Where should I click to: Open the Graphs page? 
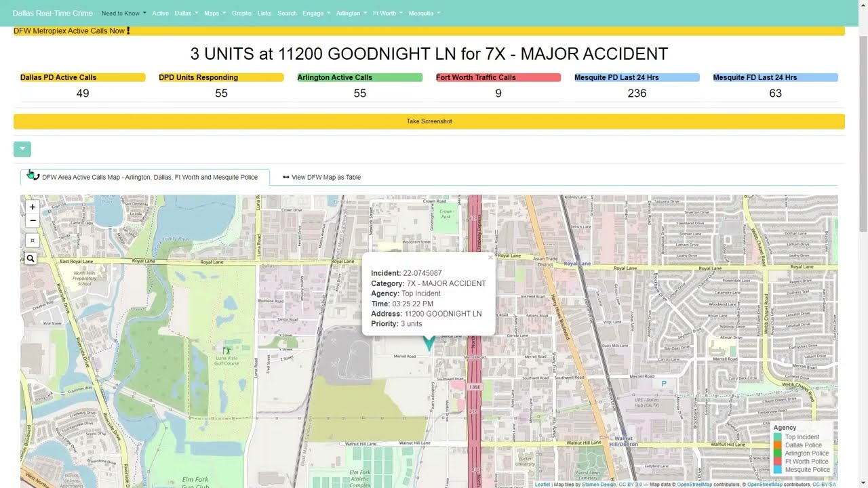(x=241, y=13)
